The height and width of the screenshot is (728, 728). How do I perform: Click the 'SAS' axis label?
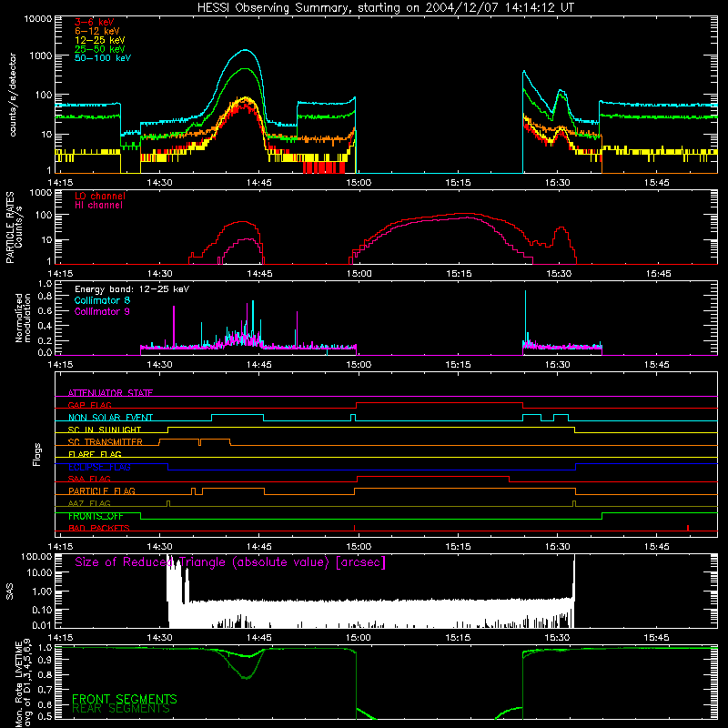pyautogui.click(x=10, y=591)
